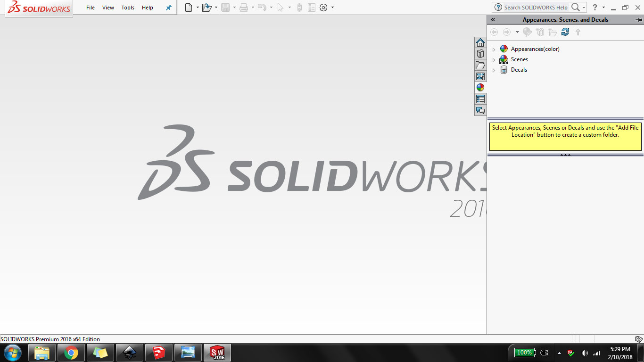Click the Print icon
Screen dimensions: 644x362
244,8
